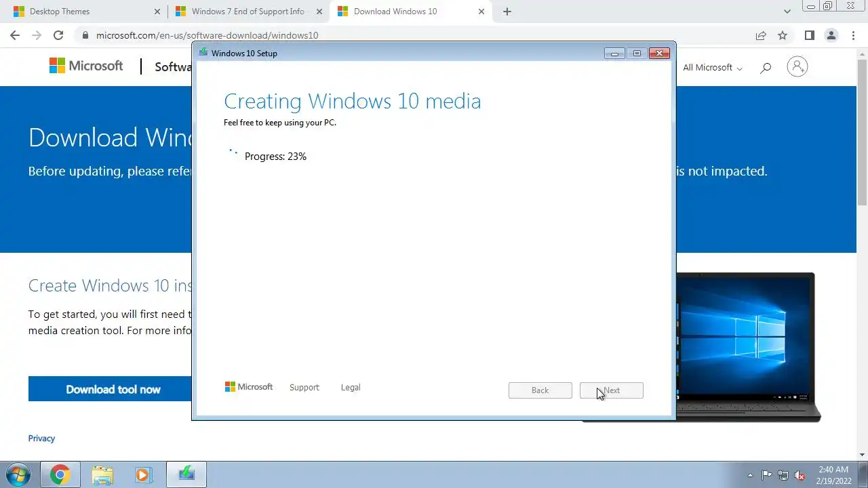
Task: Open Chrome tab search chevron
Action: (x=787, y=12)
